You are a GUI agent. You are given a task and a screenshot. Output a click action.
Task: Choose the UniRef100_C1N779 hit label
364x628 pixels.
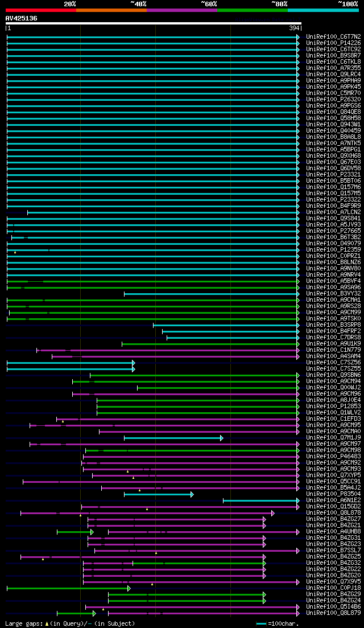coord(333,350)
